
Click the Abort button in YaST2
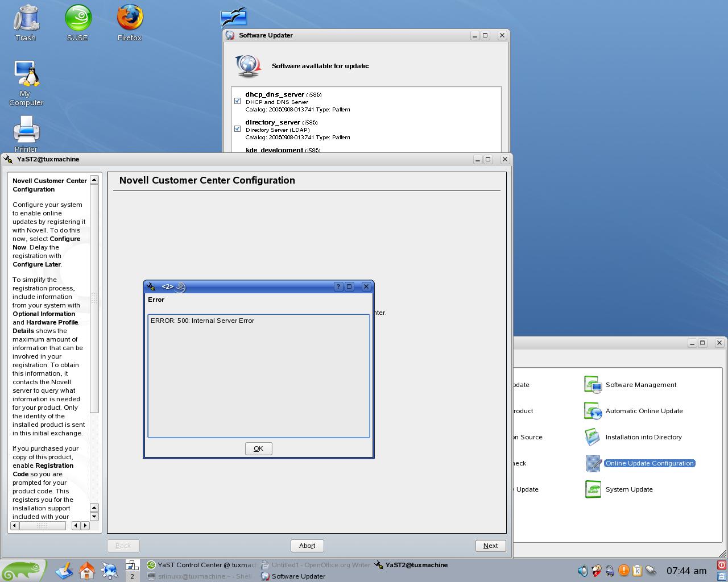pyautogui.click(x=307, y=546)
